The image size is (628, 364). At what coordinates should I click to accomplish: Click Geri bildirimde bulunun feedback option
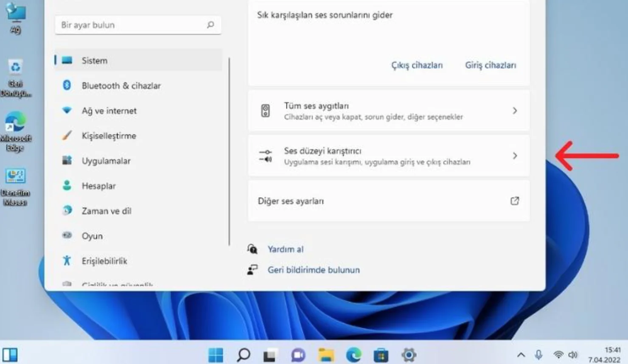(x=313, y=270)
